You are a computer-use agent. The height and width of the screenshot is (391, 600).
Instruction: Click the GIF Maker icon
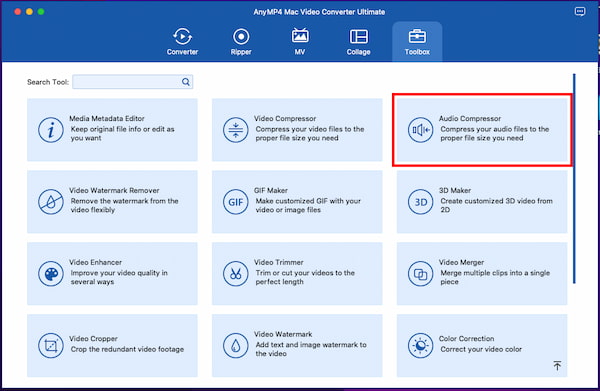[235, 202]
